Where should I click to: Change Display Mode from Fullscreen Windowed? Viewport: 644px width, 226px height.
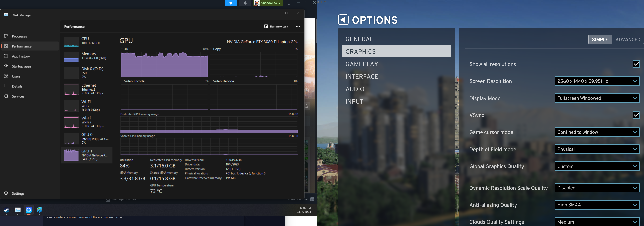[x=597, y=98]
